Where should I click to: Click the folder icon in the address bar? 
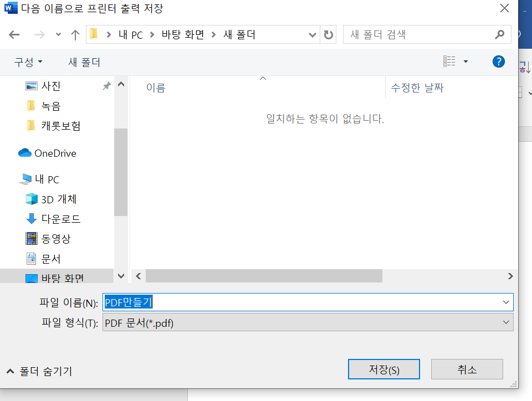pos(94,34)
